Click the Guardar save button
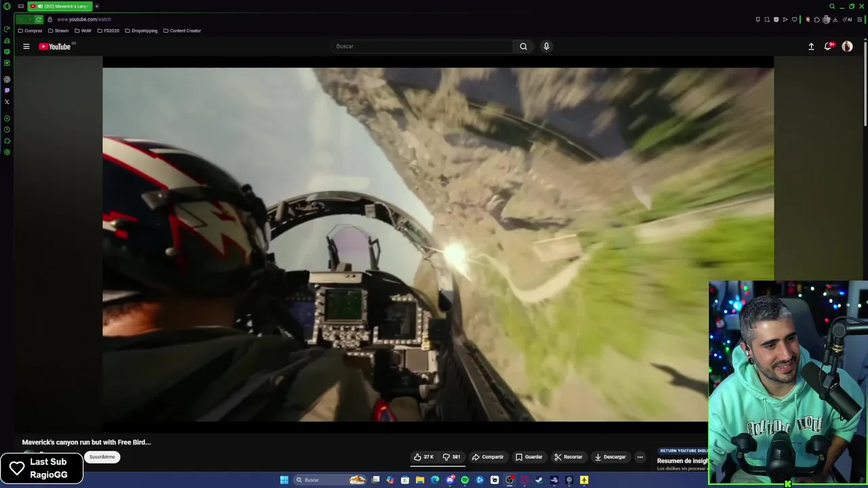The width and height of the screenshot is (868, 488). pyautogui.click(x=529, y=457)
